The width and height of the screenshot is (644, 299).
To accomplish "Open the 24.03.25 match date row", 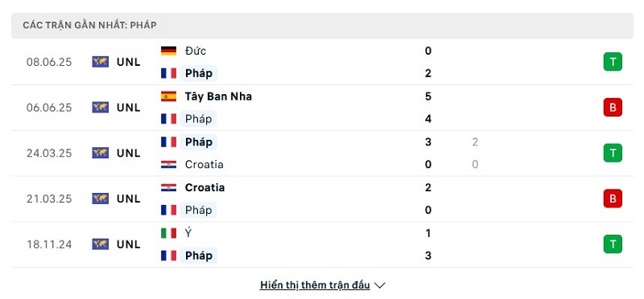I will (x=322, y=153).
